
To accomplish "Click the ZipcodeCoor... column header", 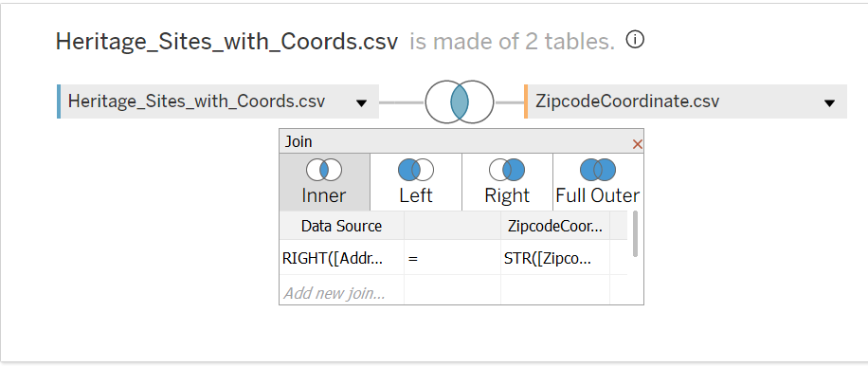I will (x=555, y=226).
